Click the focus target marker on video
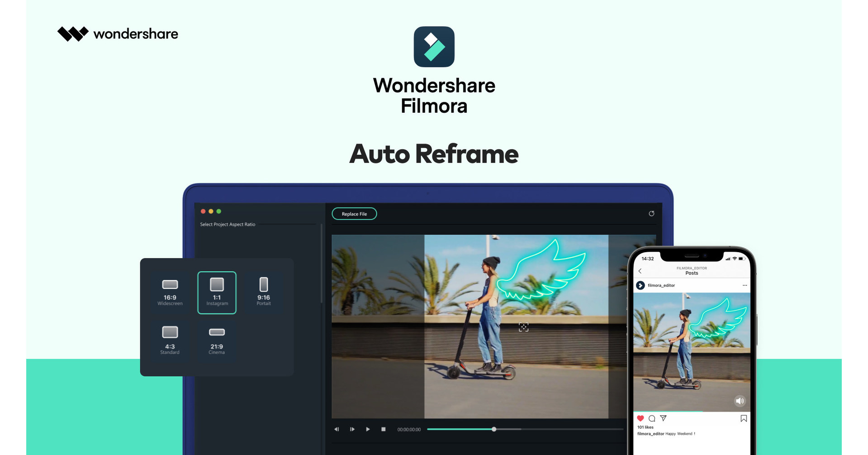The height and width of the screenshot is (455, 868). [x=523, y=327]
